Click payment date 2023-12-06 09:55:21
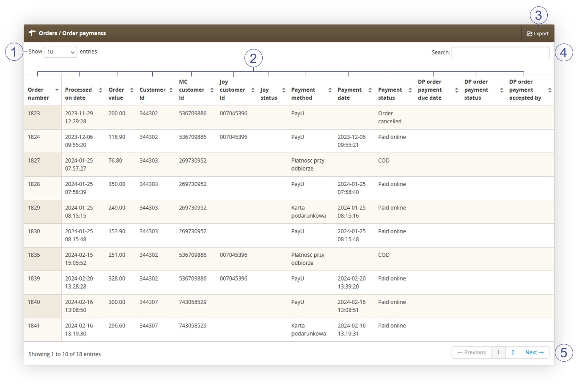Image resolution: width=579 pixels, height=392 pixels. pyautogui.click(x=351, y=141)
